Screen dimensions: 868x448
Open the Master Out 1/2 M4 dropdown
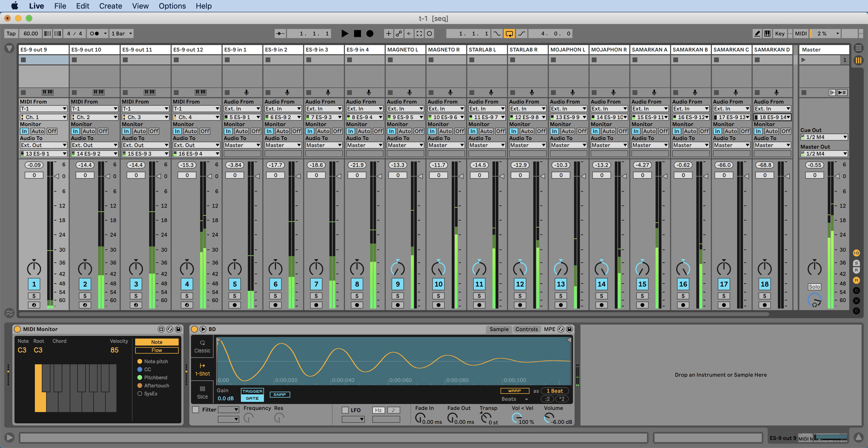click(824, 154)
